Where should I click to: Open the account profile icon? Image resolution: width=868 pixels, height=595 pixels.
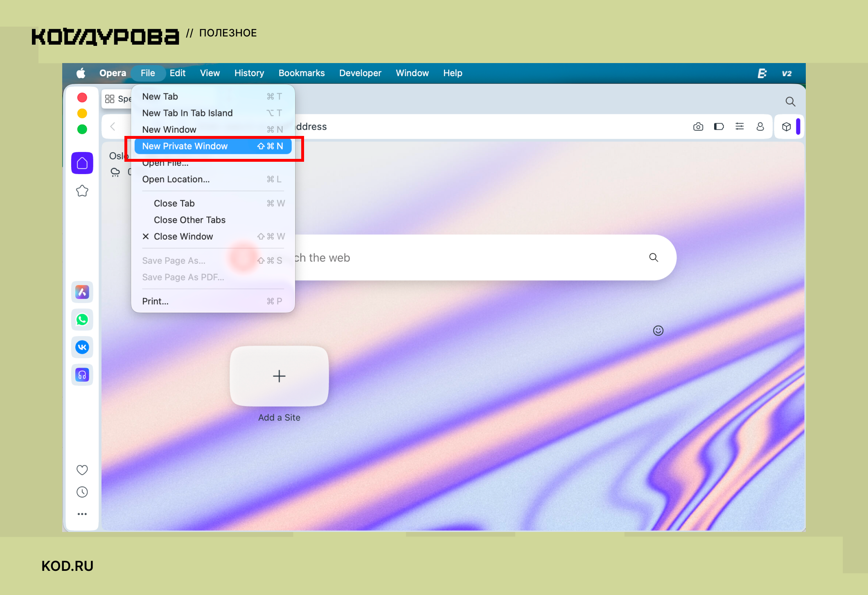coord(760,127)
